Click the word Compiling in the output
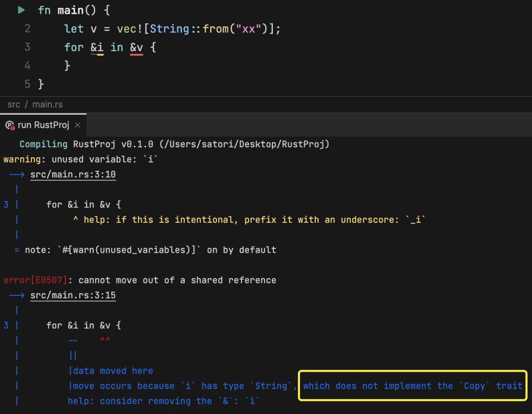 coord(43,144)
